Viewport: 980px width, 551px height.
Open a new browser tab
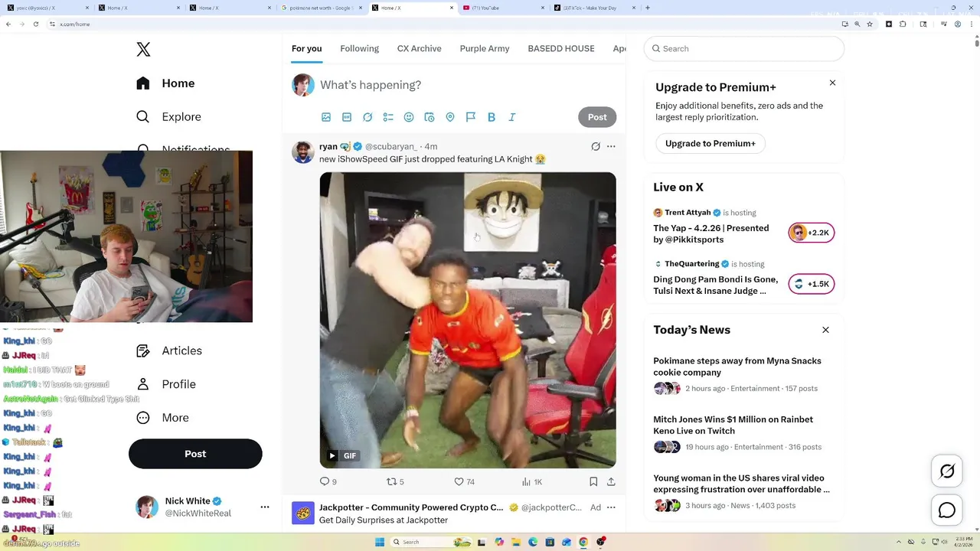(648, 8)
